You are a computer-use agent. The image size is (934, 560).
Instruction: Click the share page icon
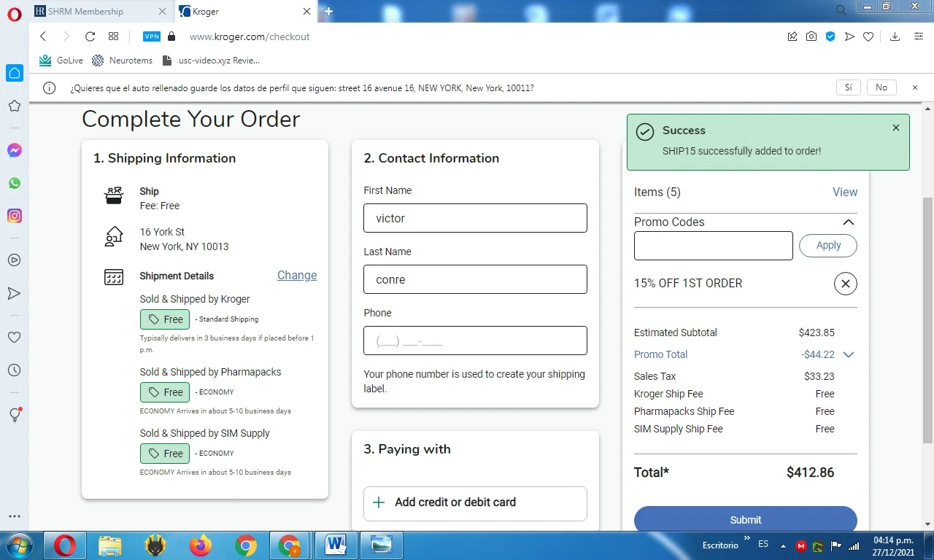(x=792, y=36)
